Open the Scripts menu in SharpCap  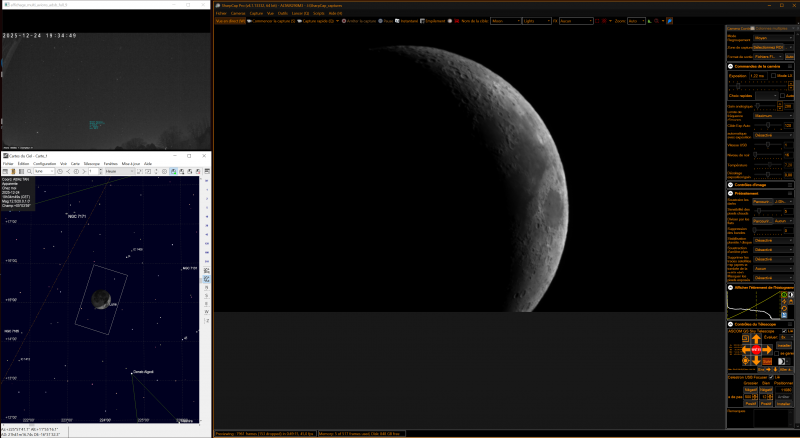318,13
